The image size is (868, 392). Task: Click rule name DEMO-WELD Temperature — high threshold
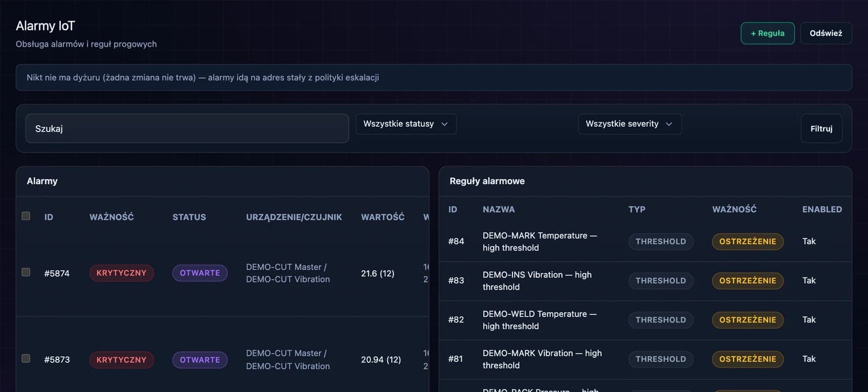point(540,320)
